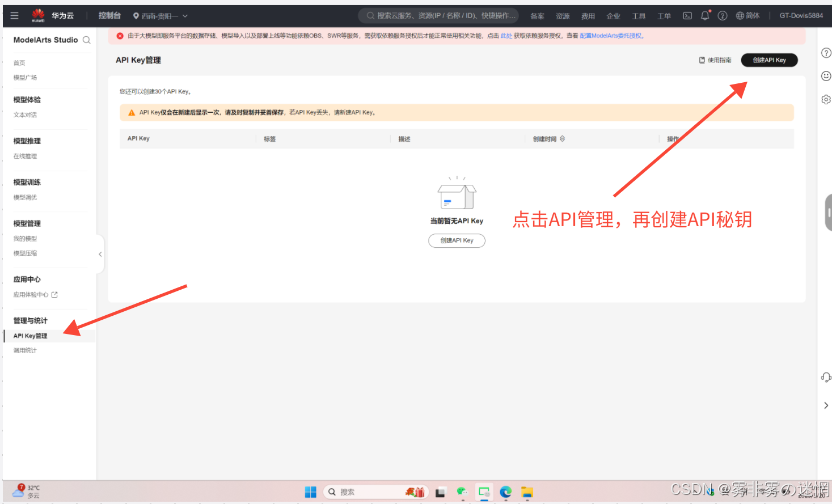Focus the cloud service search box
This screenshot has width=832, height=504.
click(x=438, y=16)
